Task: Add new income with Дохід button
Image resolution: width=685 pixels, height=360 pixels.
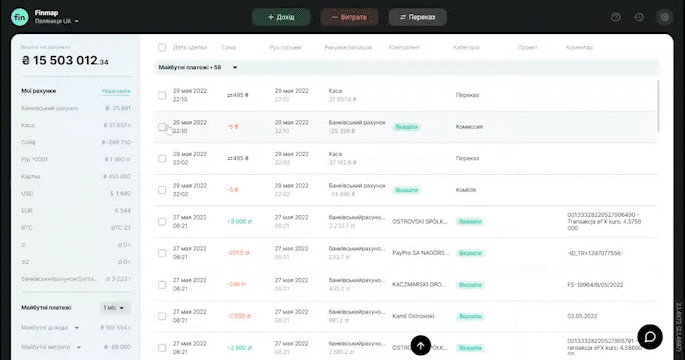Action: click(x=281, y=17)
